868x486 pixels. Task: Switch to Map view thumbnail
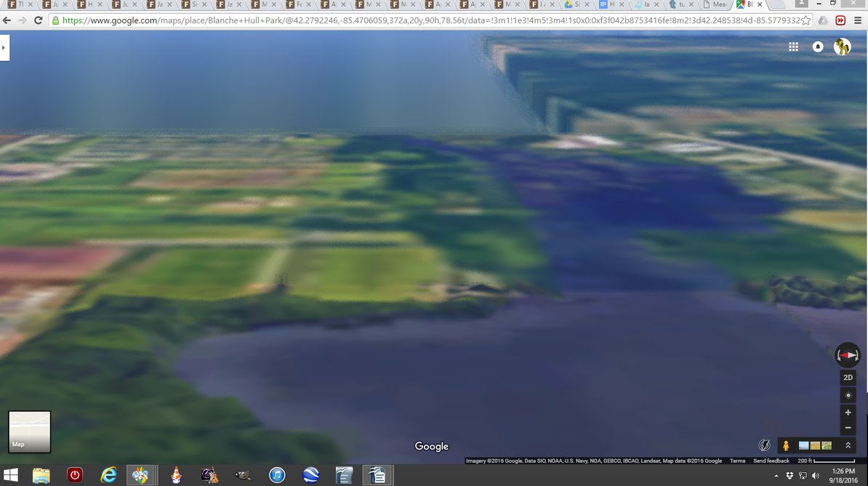[x=29, y=432]
